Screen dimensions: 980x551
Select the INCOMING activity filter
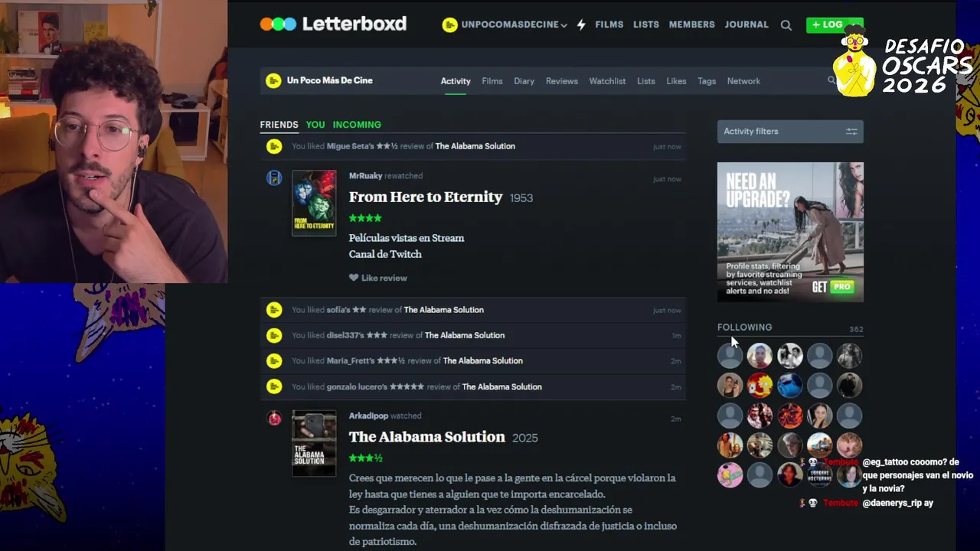pyautogui.click(x=357, y=125)
